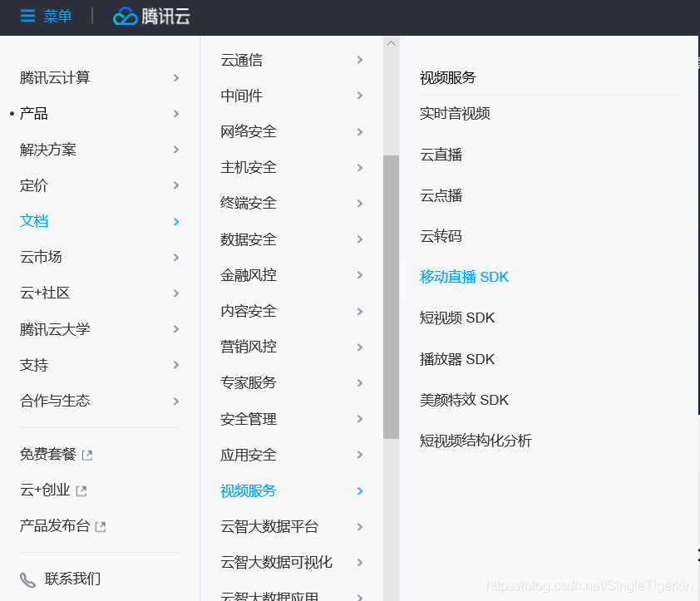
Task: Select 内容安全 category
Action: (249, 311)
